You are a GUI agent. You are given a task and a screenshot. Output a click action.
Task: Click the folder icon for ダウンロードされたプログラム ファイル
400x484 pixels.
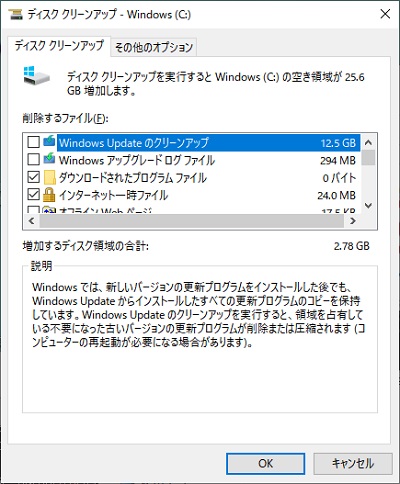(x=49, y=177)
